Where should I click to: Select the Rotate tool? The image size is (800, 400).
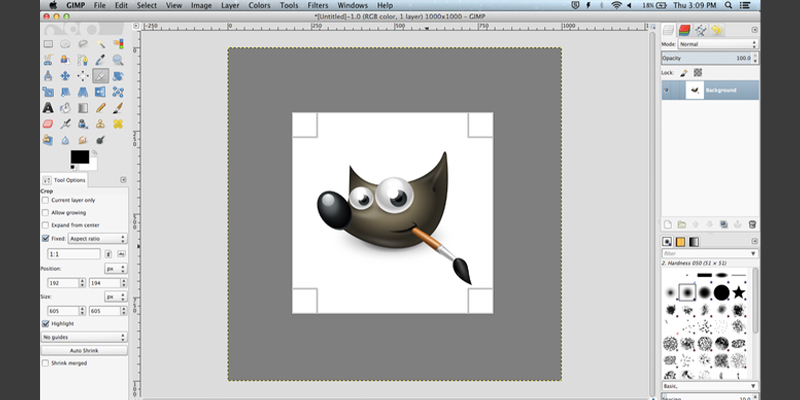pyautogui.click(x=118, y=76)
